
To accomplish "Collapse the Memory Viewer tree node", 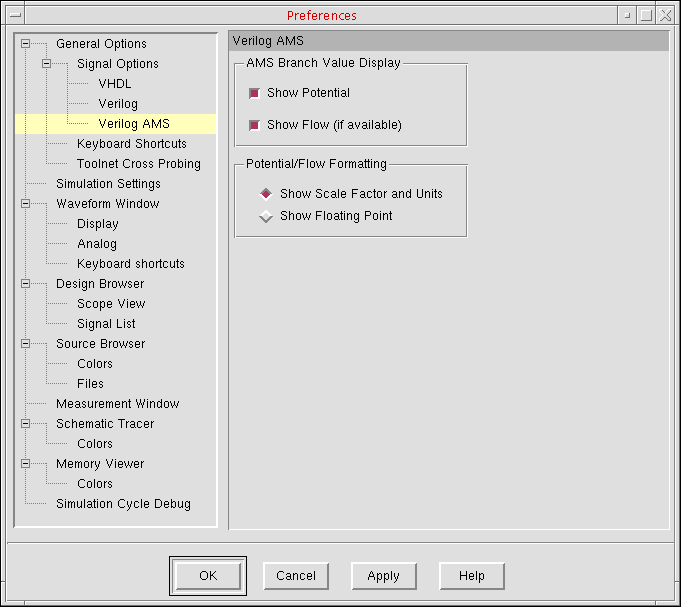I will tap(26, 464).
